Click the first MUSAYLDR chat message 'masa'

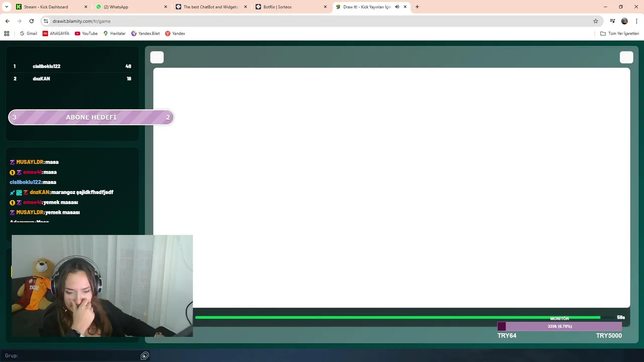pos(34,162)
